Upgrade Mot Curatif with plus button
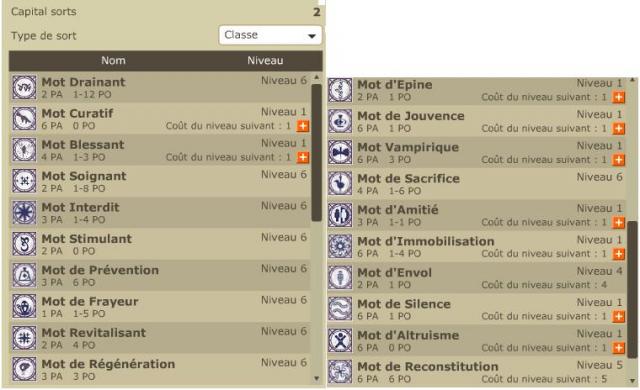This screenshot has height=390, width=640. 302,126
